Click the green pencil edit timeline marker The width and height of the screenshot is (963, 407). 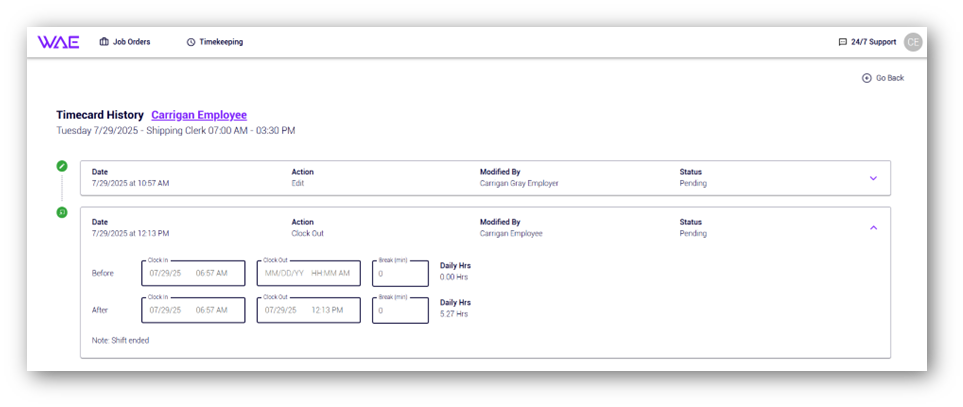click(x=62, y=166)
